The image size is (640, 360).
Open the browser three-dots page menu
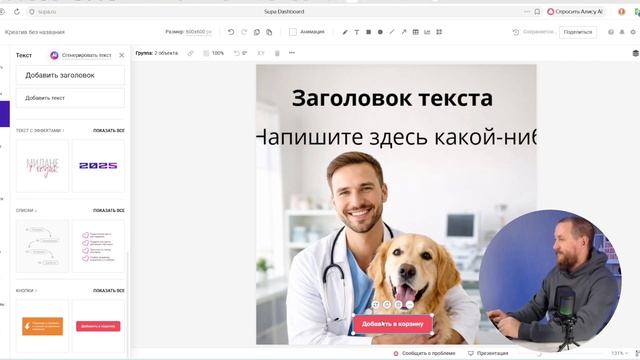527,12
